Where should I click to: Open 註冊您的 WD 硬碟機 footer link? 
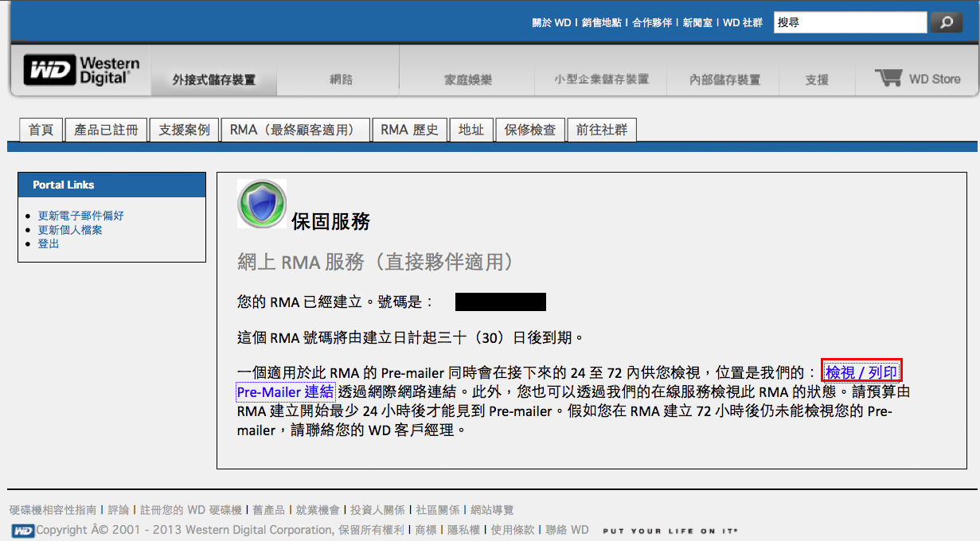point(190,510)
